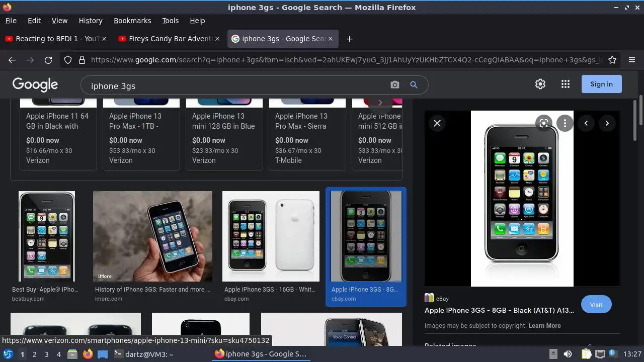Click the Google logo

pyautogui.click(x=35, y=84)
